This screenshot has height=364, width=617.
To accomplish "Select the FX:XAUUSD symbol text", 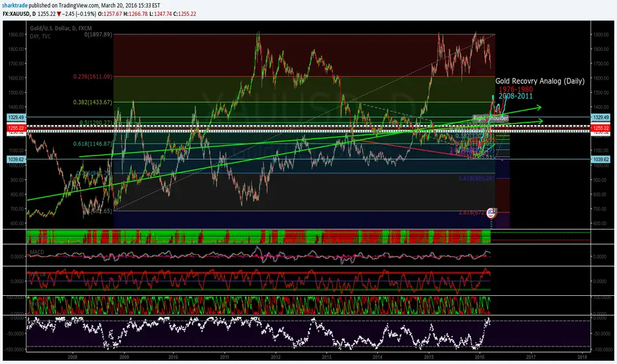I will [16, 14].
